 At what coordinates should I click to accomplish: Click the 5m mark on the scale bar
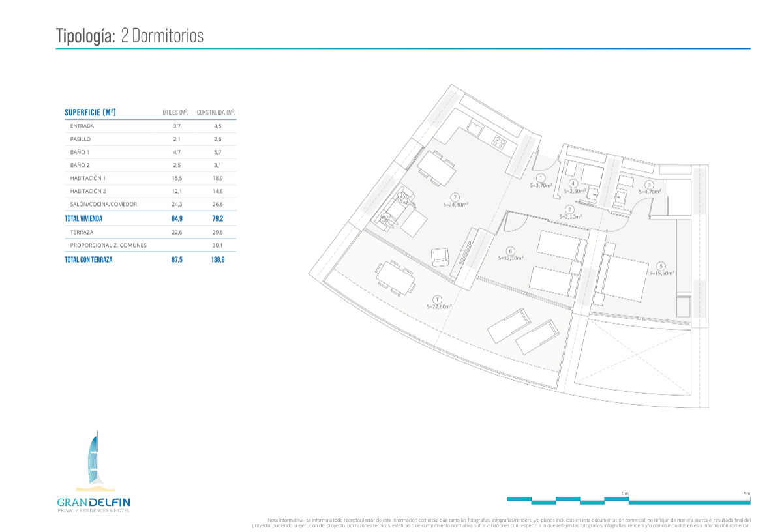click(x=747, y=494)
